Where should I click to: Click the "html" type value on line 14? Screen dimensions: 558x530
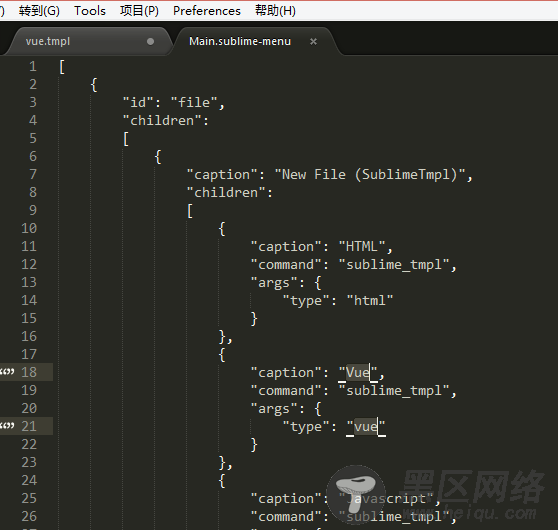click(370, 301)
